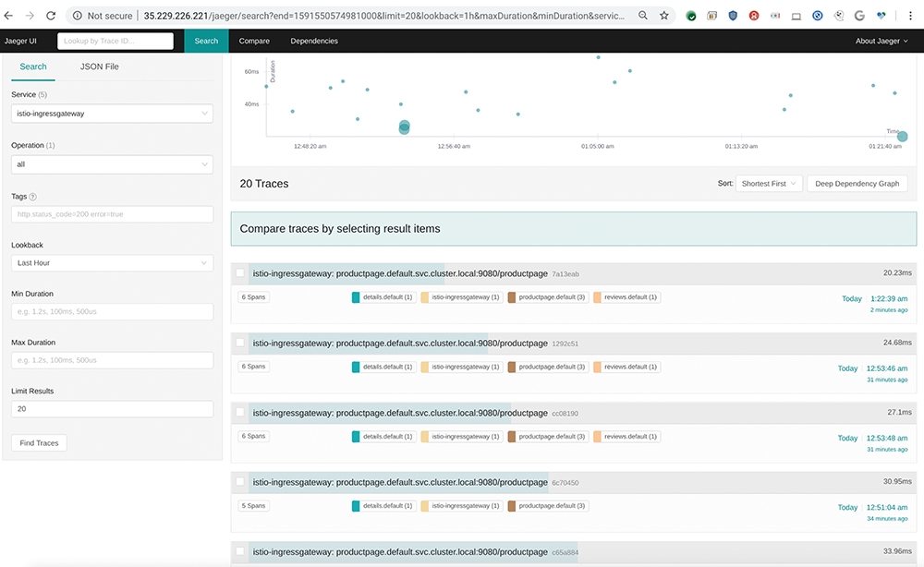The height and width of the screenshot is (567, 924).
Task: Click productpage.default (3) tag in trace 1292c51
Action: [548, 367]
